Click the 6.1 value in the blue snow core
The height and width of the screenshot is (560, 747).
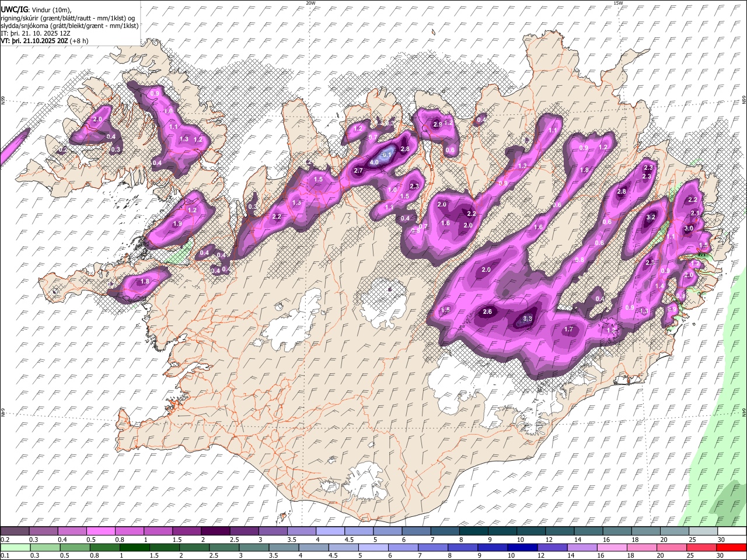(387, 155)
